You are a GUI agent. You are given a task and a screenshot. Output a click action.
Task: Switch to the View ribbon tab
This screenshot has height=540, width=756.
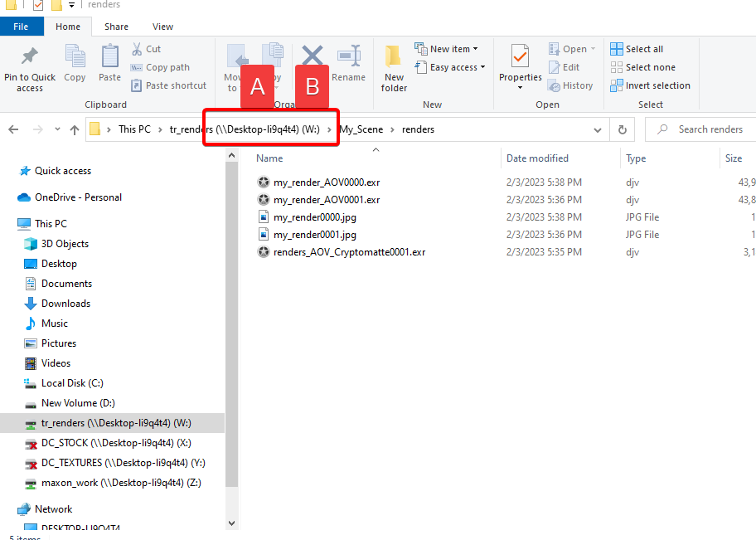click(162, 27)
